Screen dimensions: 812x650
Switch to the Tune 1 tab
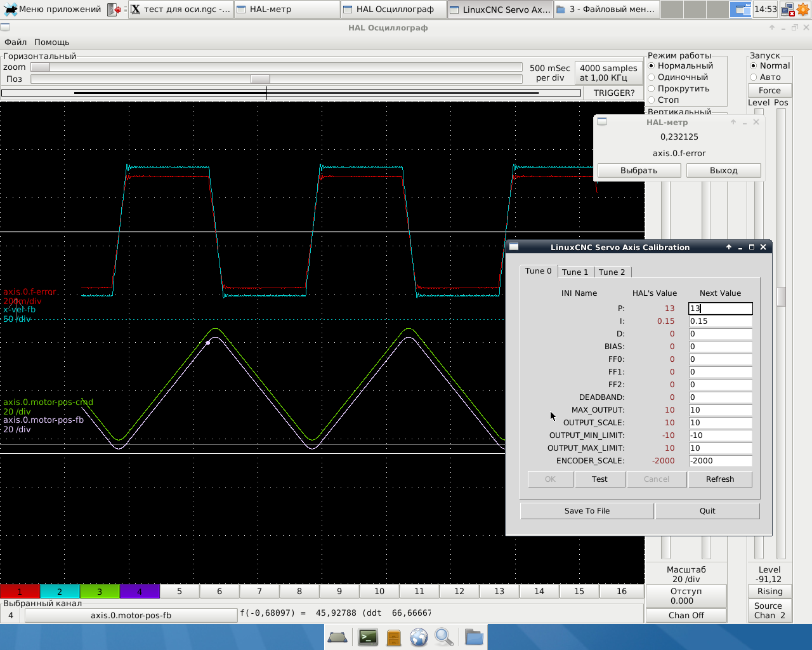575,272
